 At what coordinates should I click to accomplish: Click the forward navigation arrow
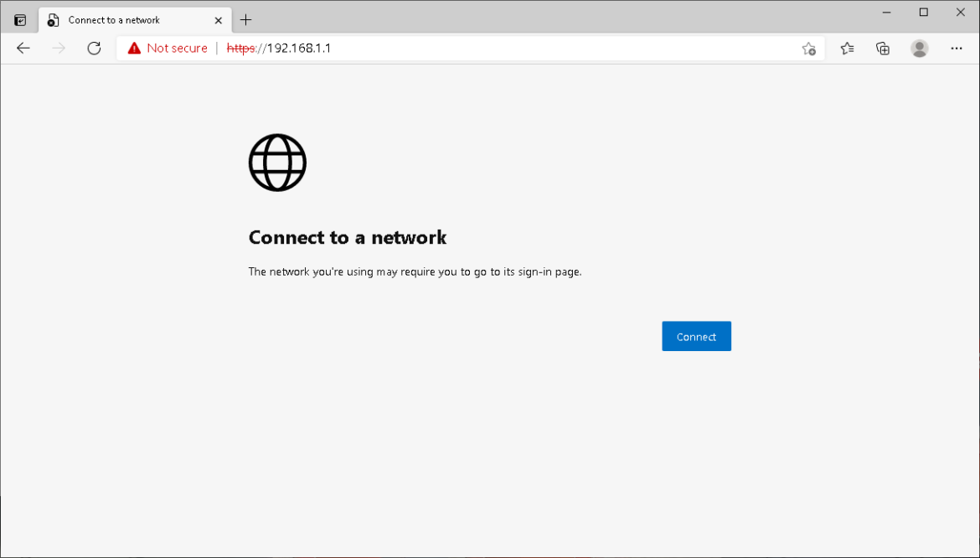coord(59,48)
